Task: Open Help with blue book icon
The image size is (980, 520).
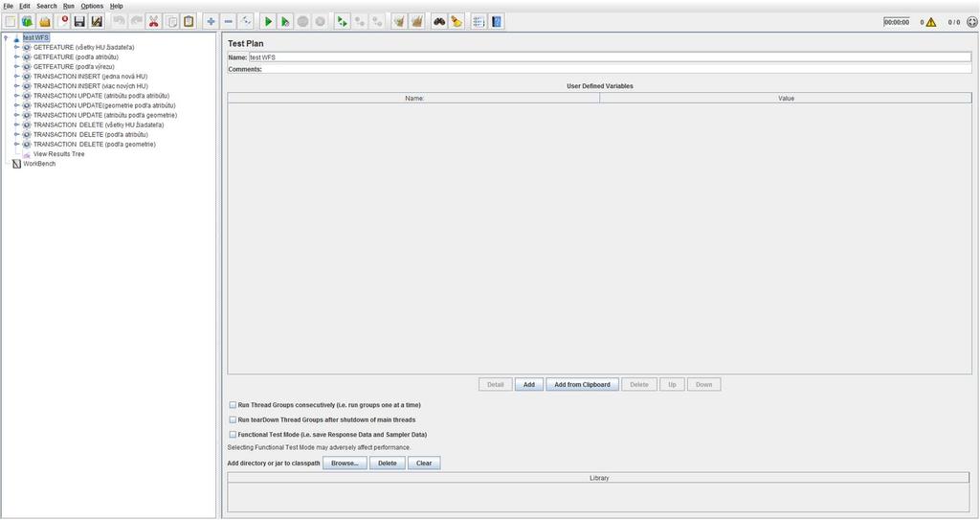Action: 497,22
